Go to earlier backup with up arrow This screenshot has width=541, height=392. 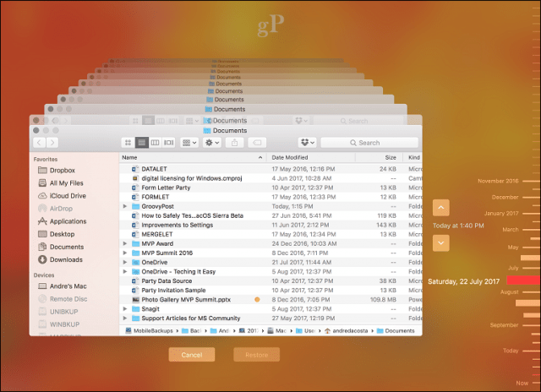pos(441,208)
